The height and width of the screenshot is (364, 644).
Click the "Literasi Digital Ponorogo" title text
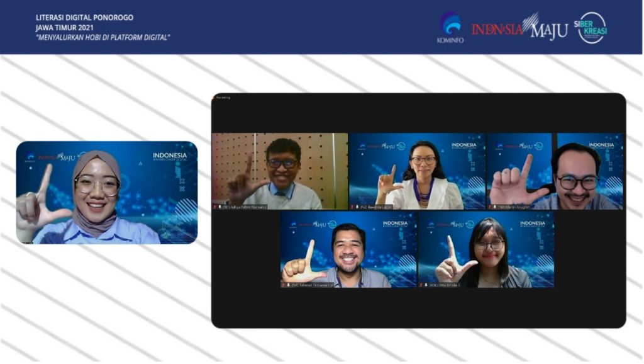(x=84, y=18)
